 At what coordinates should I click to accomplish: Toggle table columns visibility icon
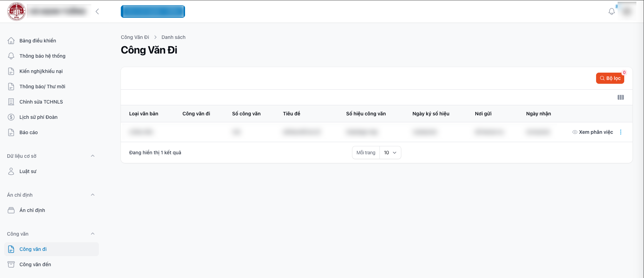620,97
